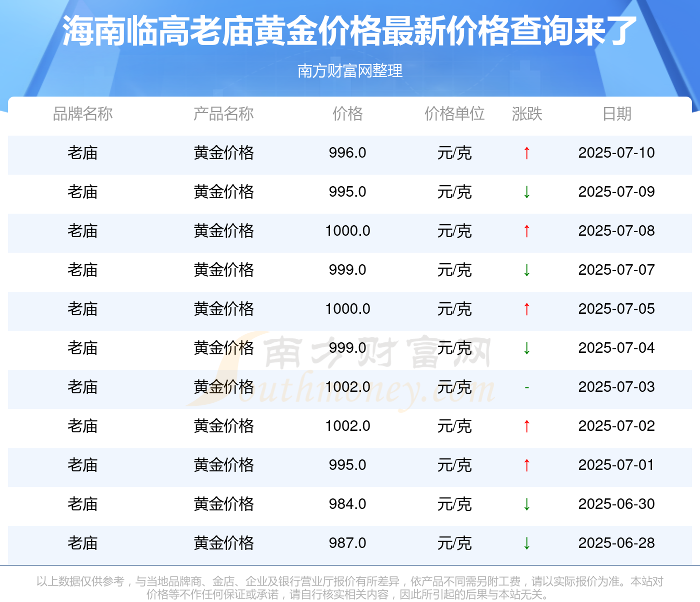The image size is (700, 602).
Task: Click 元/克 unit in the 2025-07-08 row
Action: point(454,231)
